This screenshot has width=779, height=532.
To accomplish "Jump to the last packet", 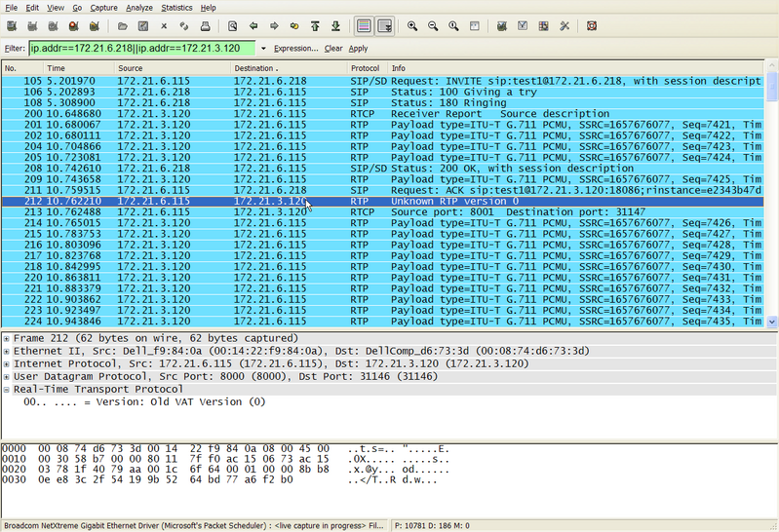I will tap(336, 26).
